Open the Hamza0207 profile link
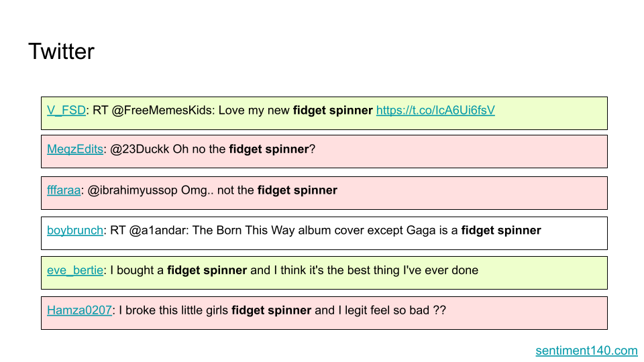This screenshot has width=644, height=362. point(79,310)
